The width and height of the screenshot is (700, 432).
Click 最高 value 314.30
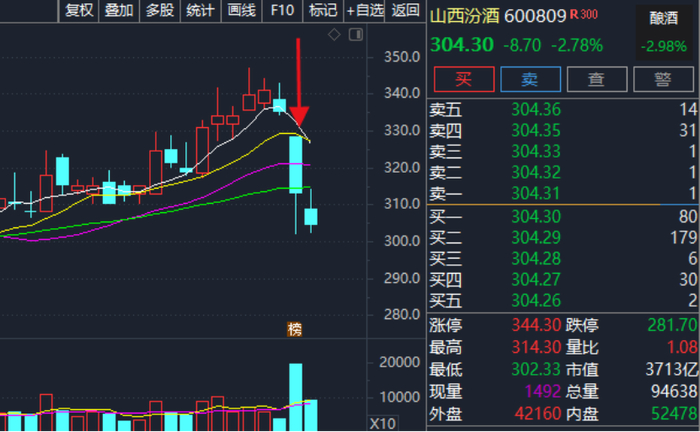(x=536, y=347)
